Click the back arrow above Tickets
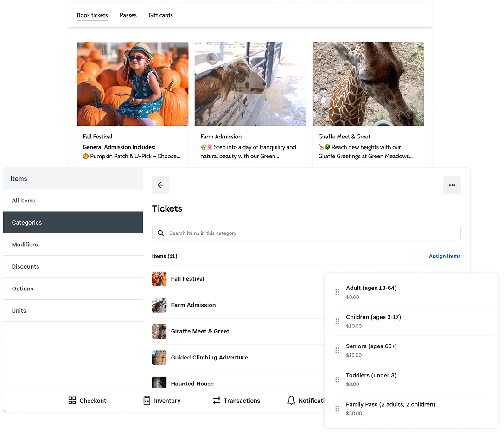 coord(160,185)
